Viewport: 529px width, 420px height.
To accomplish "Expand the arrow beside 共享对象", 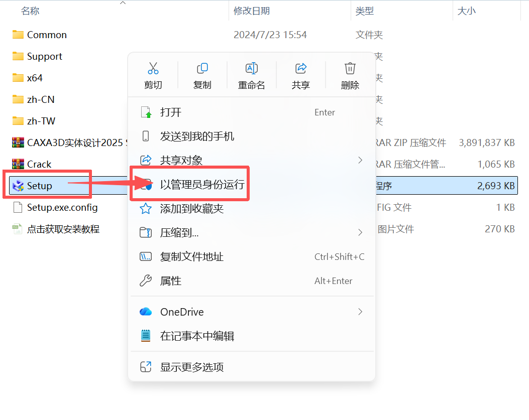I will [360, 160].
